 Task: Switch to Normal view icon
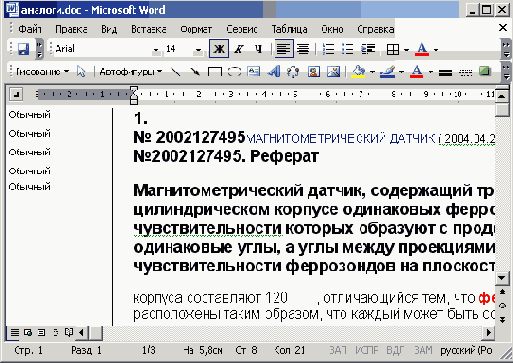pos(15,332)
